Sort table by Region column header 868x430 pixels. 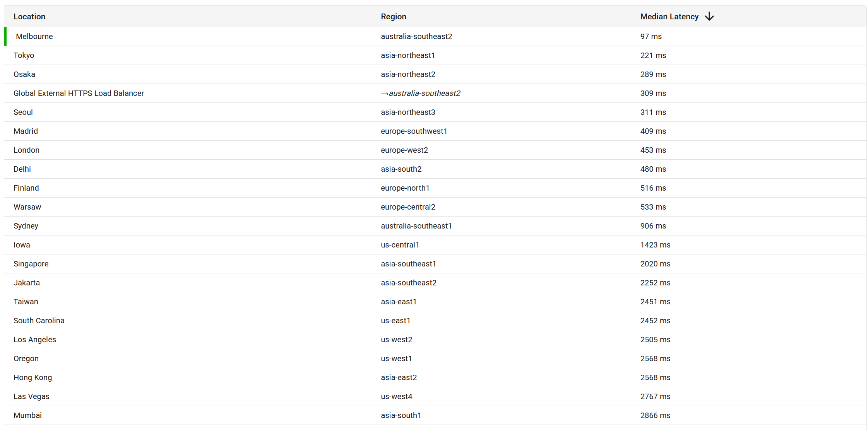coord(393,17)
